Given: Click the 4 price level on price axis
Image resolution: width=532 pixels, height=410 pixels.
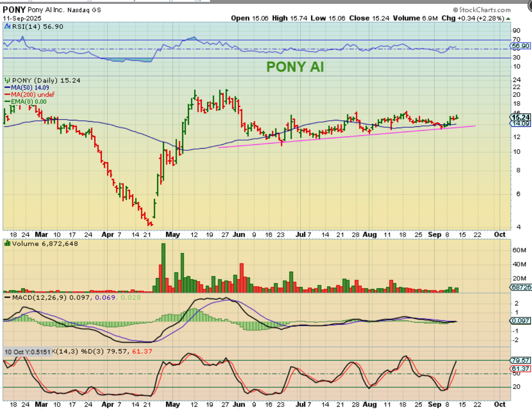Looking at the screenshot, I should [519, 227].
